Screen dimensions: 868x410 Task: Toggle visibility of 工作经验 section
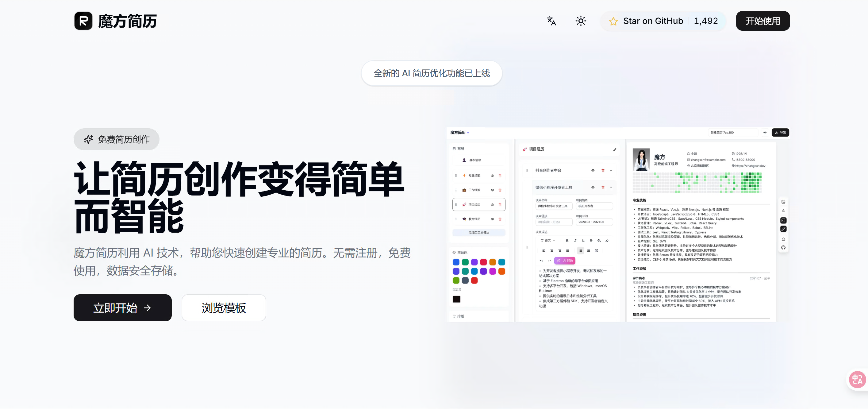pos(492,190)
